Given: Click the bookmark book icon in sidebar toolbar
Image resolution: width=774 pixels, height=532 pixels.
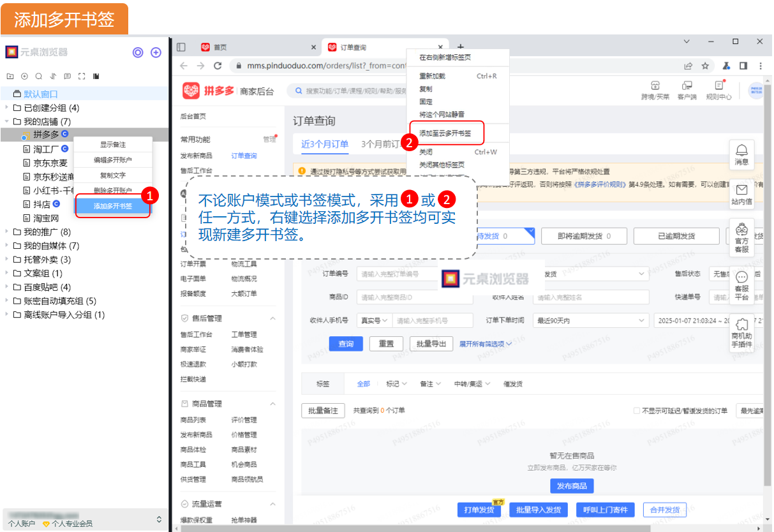Looking at the screenshot, I should tap(96, 77).
